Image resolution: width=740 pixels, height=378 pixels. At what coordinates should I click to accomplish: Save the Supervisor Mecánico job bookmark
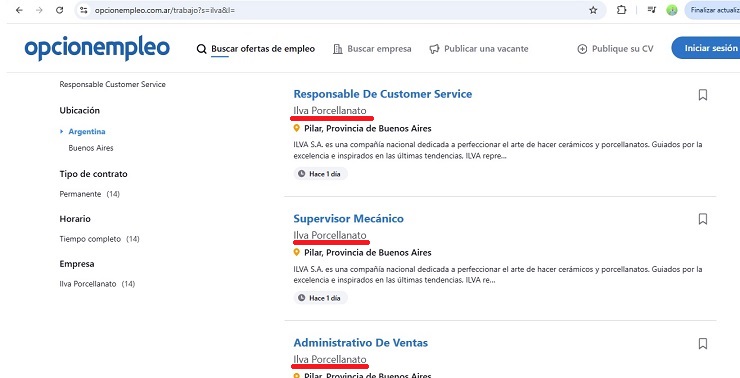tap(702, 219)
